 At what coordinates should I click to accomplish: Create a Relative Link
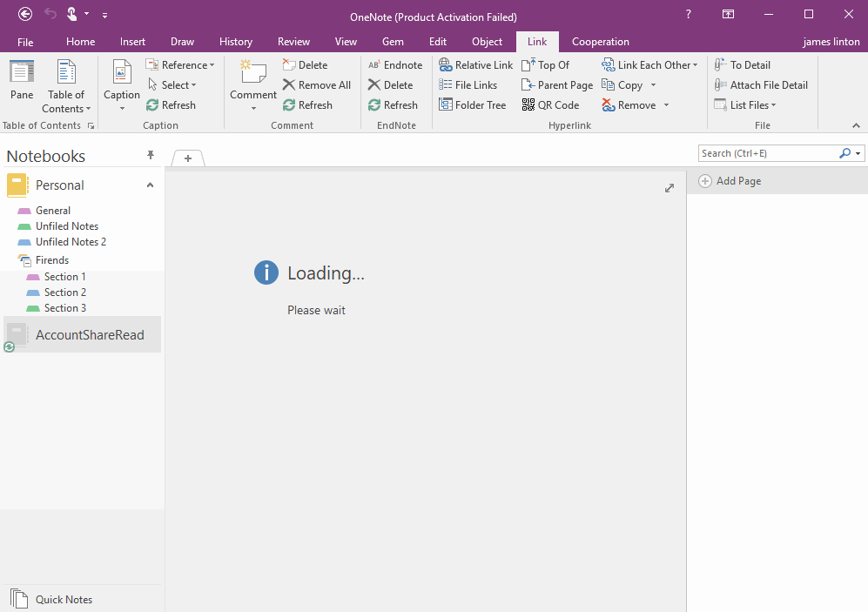pos(475,64)
